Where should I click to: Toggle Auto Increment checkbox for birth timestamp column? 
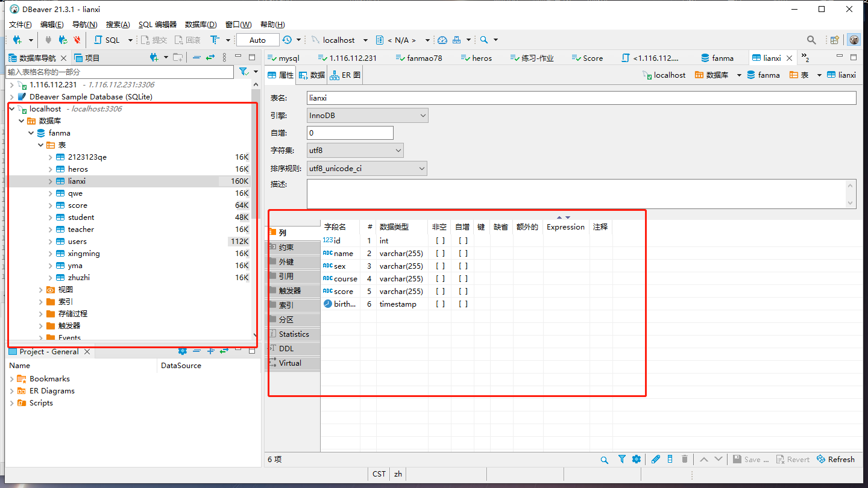tap(463, 304)
